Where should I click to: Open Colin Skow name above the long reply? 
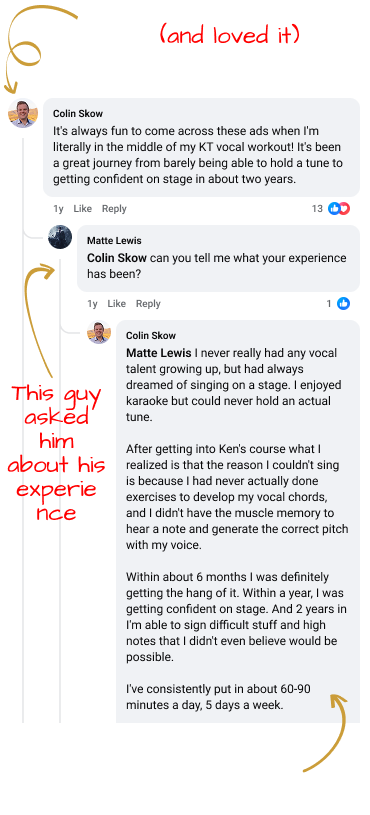tap(151, 336)
